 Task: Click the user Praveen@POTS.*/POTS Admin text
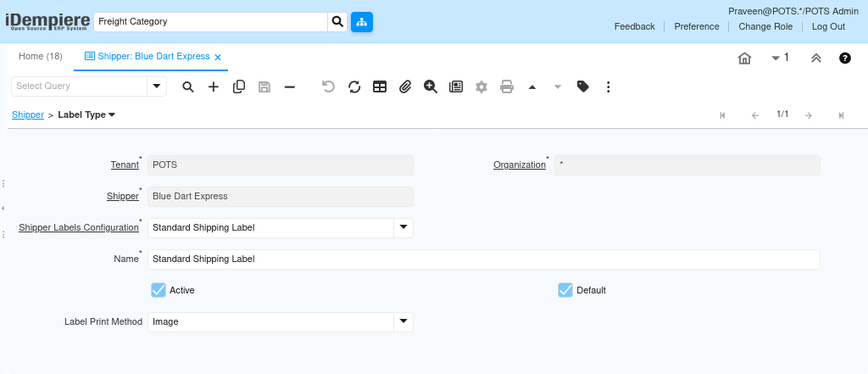pyautogui.click(x=793, y=11)
